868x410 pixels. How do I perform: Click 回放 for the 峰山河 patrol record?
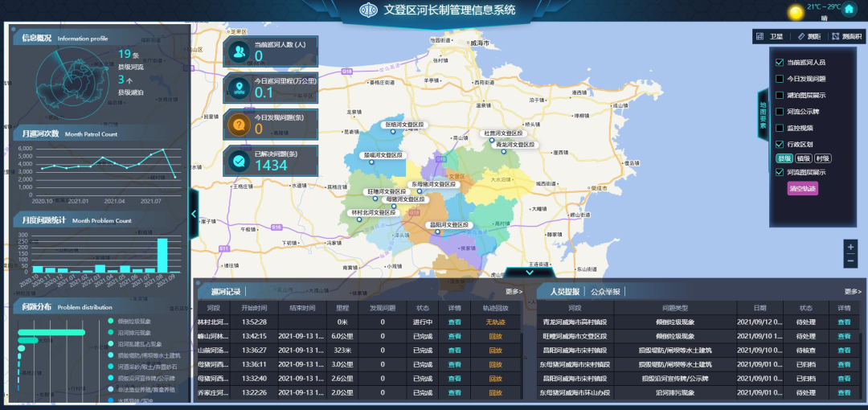coord(495,336)
